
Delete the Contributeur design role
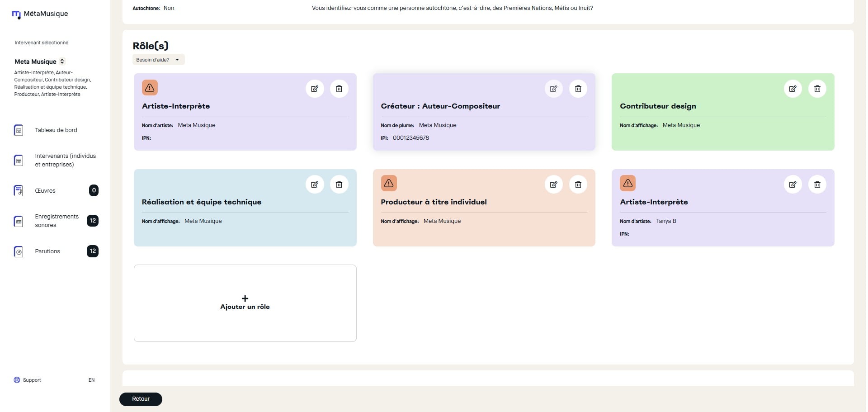click(x=817, y=89)
